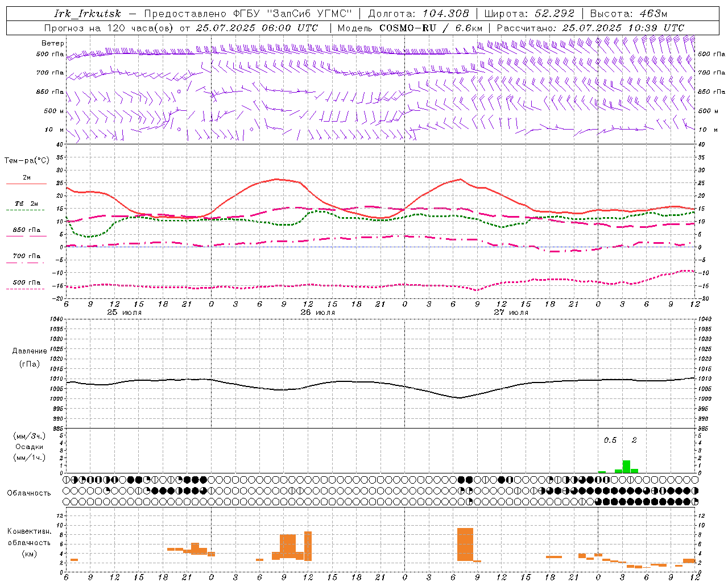Click the (гПа) pressure unit label
Image resolution: width=728 pixels, height=582 pixels.
[29, 364]
